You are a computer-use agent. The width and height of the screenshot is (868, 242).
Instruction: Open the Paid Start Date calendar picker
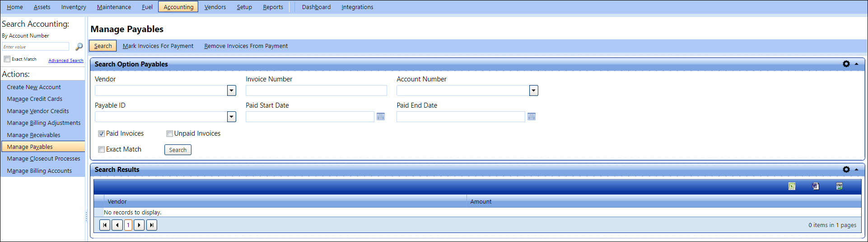point(381,117)
